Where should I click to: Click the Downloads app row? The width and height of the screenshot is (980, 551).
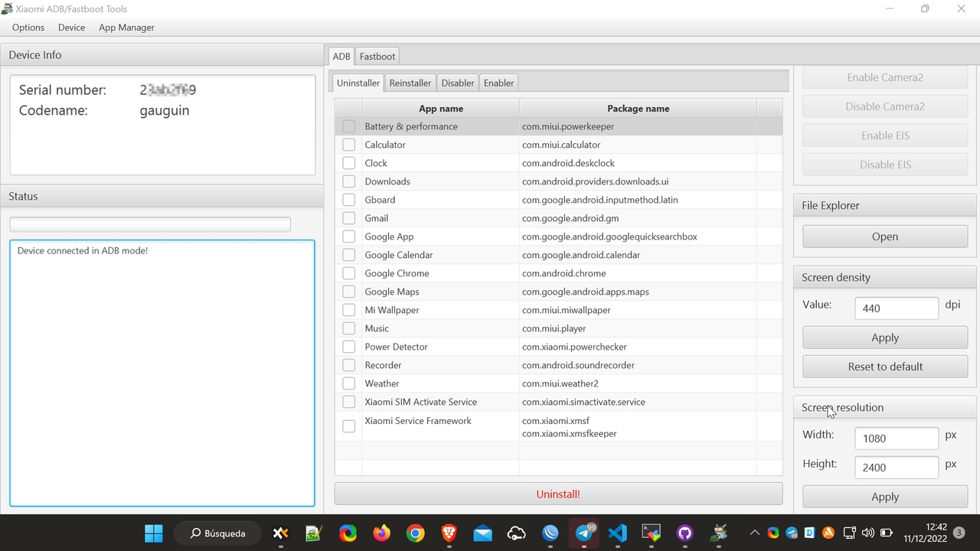pos(558,181)
